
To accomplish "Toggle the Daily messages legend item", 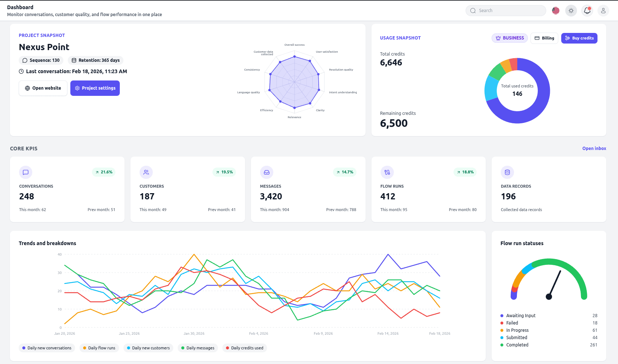I will pos(197,348).
